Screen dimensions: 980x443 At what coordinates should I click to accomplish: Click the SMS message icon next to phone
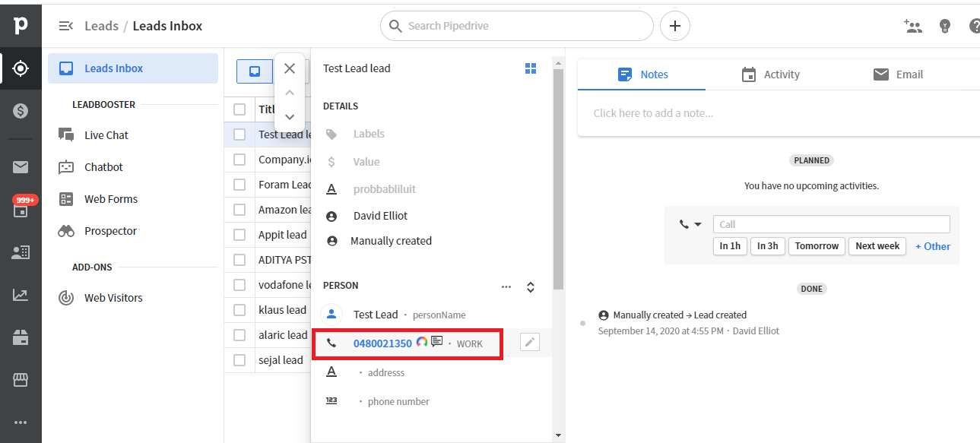click(x=437, y=342)
